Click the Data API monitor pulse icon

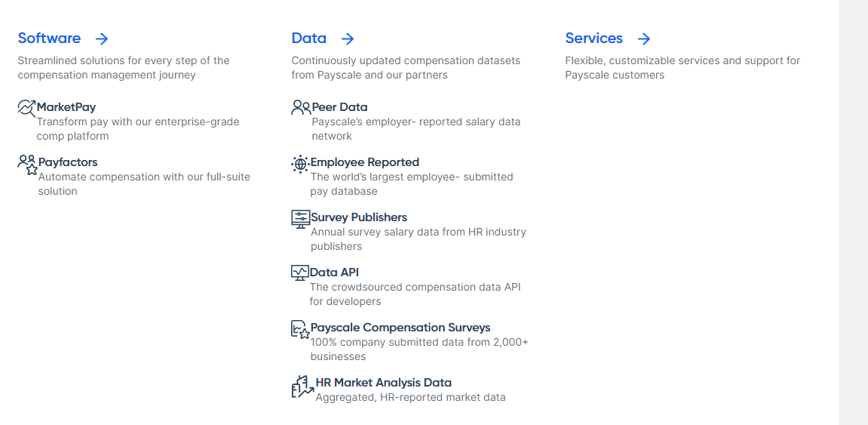tap(300, 273)
